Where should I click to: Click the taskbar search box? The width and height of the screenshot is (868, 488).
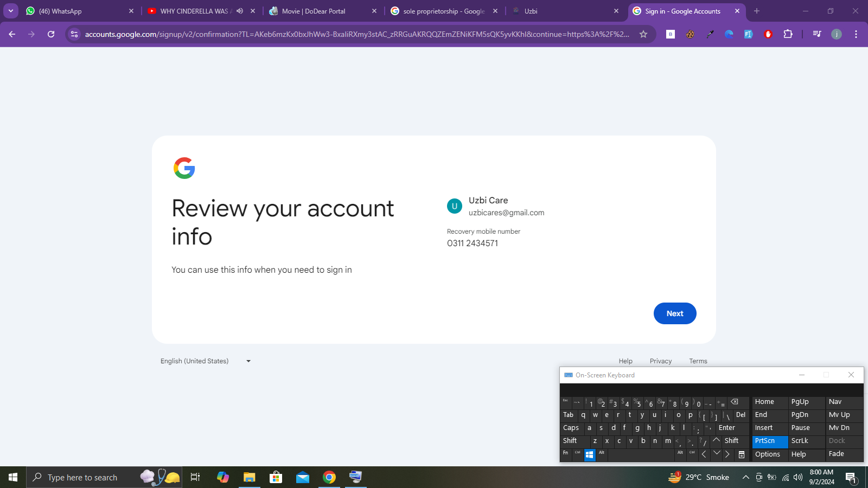click(x=104, y=477)
